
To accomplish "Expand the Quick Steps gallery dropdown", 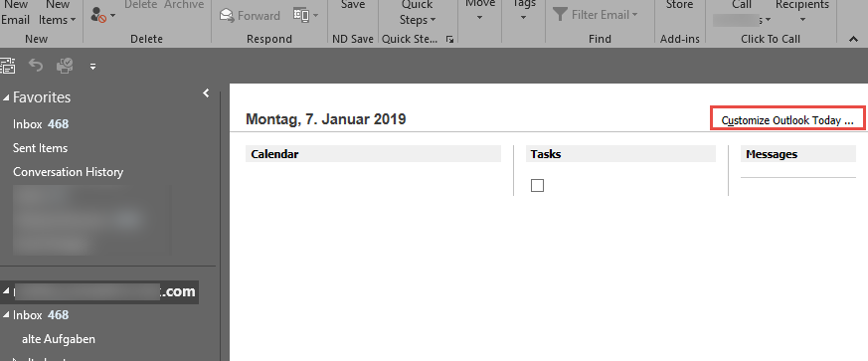I will pyautogui.click(x=417, y=12).
